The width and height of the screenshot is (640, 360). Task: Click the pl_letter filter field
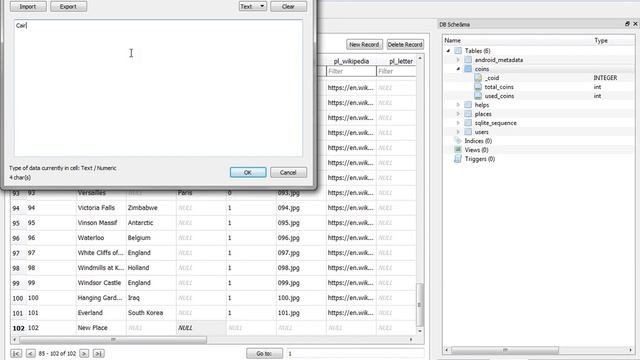(x=396, y=71)
